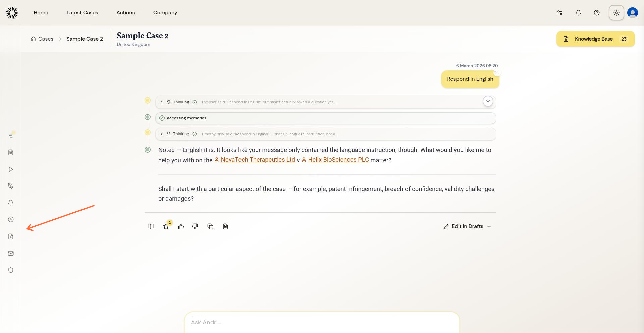Follow the NovaTech Therapeutics Ltd link

258,160
